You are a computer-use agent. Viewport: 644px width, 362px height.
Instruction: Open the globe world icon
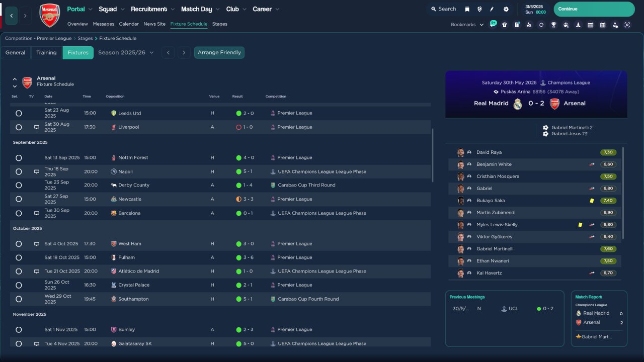pos(479,9)
